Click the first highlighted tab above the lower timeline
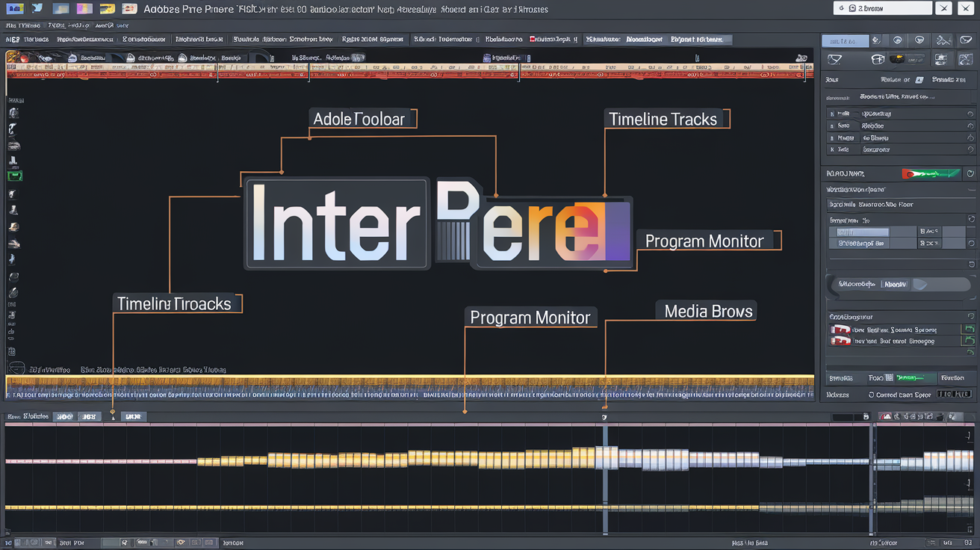This screenshot has width=980, height=550. click(x=65, y=416)
